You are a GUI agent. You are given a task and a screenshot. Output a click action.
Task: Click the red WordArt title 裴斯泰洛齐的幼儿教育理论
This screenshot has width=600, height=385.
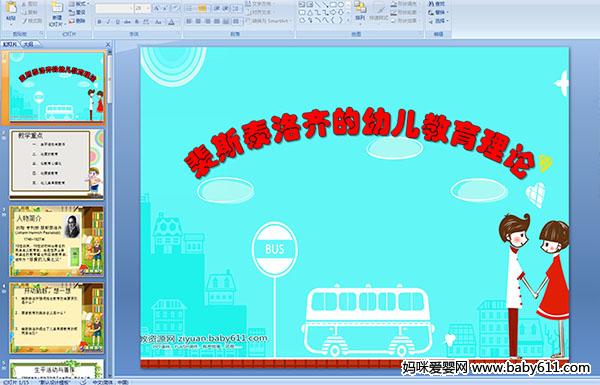(360, 142)
